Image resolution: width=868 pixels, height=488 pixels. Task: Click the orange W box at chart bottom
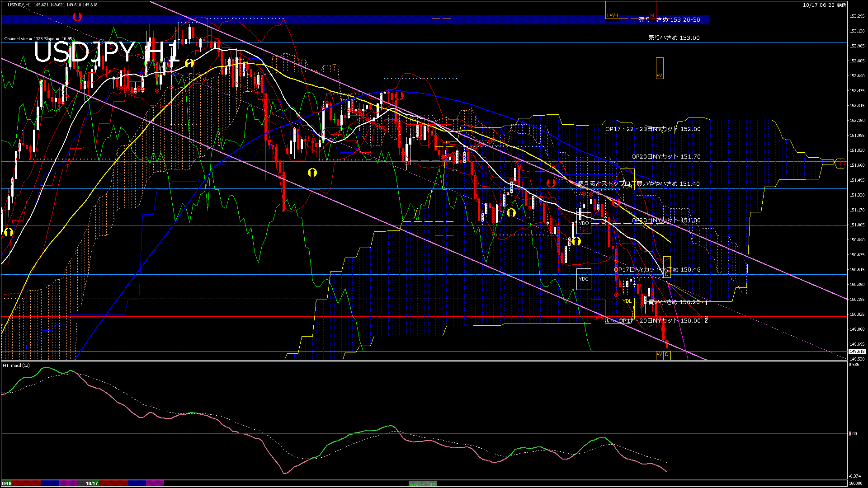[x=659, y=355]
